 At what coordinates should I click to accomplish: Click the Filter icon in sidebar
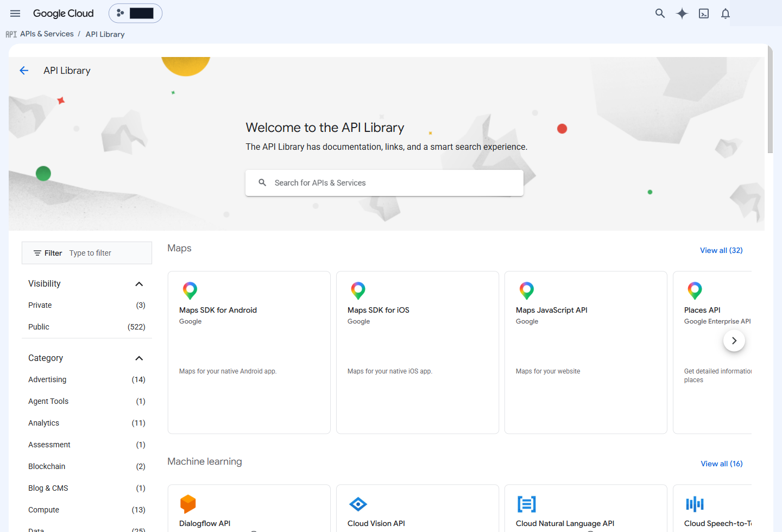37,253
